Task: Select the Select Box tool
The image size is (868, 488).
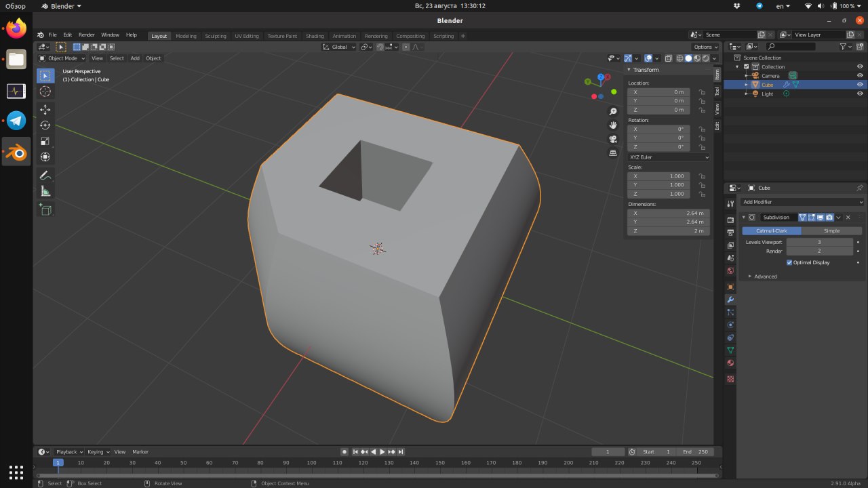Action: 45,76
